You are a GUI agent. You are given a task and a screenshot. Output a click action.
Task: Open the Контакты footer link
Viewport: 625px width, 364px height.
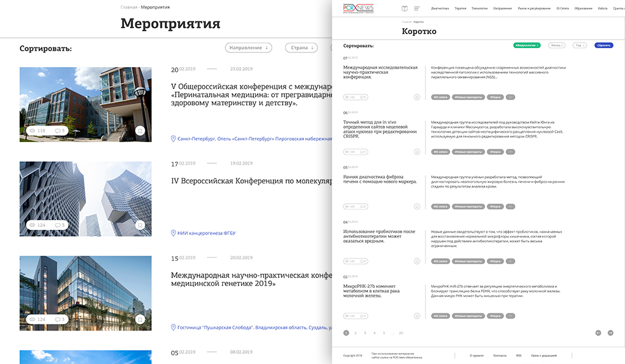500,355
